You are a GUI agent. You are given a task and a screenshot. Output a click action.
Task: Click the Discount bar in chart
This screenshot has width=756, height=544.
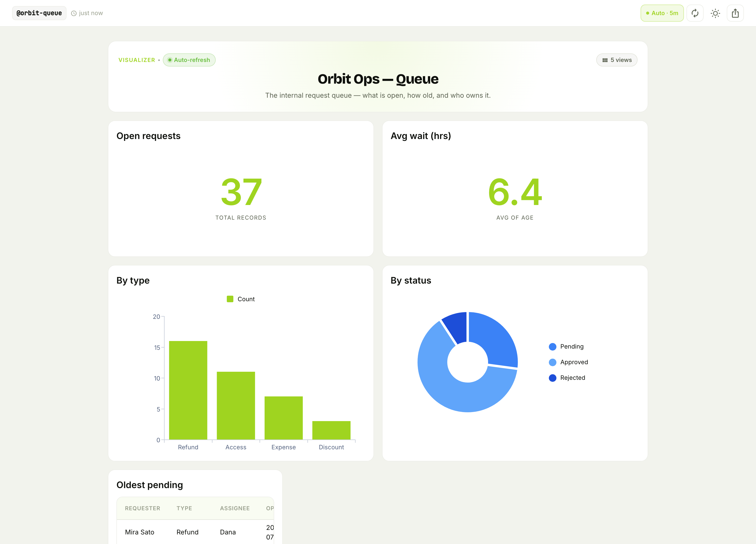[331, 430]
